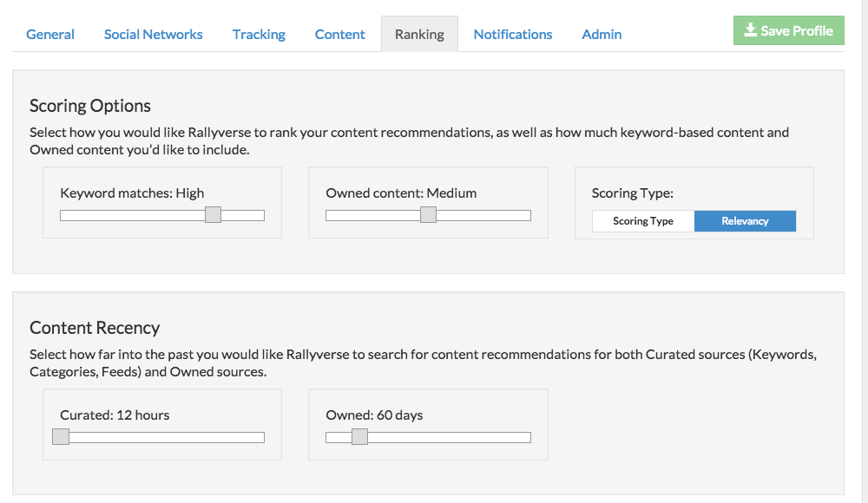Switch to the Social Networks tab
The height and width of the screenshot is (503, 868).
pyautogui.click(x=153, y=35)
